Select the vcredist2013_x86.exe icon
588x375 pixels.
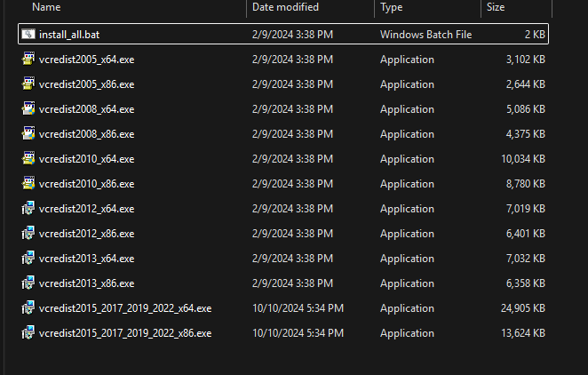[x=28, y=283]
